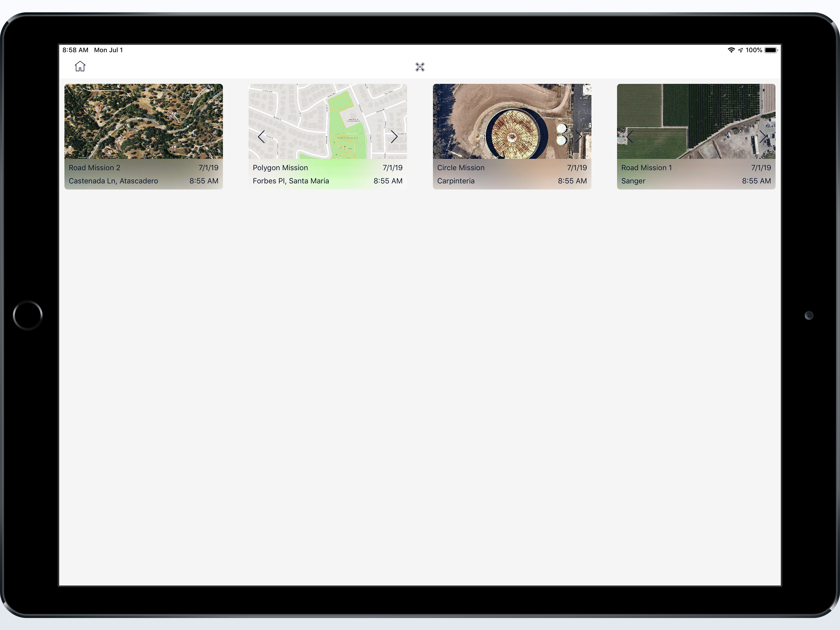Show next image on Road Mission 1

point(763,137)
